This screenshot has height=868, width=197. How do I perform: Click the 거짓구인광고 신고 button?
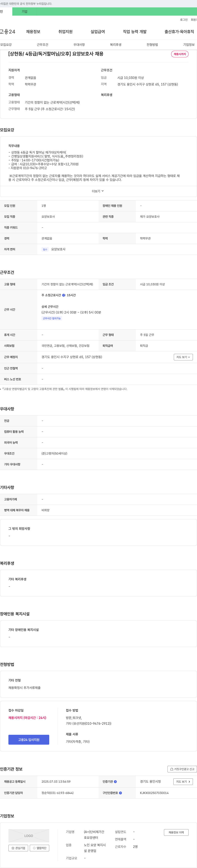click(x=182, y=769)
